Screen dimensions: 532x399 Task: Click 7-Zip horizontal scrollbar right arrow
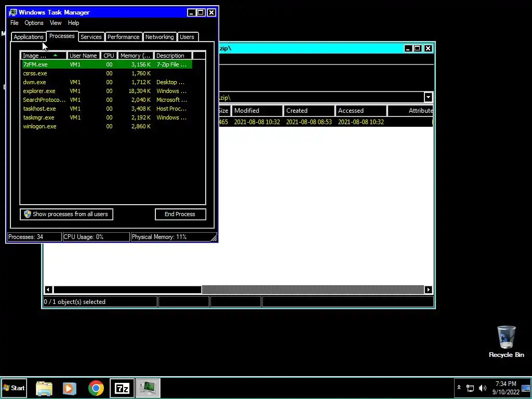(428, 290)
